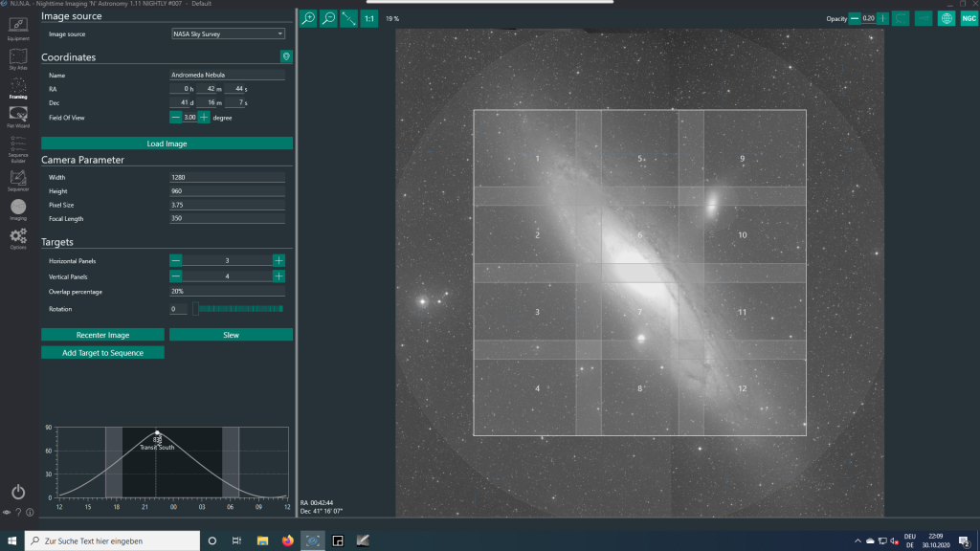This screenshot has height=551, width=980.
Task: Toggle the globe icon in image toolbar
Action: click(947, 18)
